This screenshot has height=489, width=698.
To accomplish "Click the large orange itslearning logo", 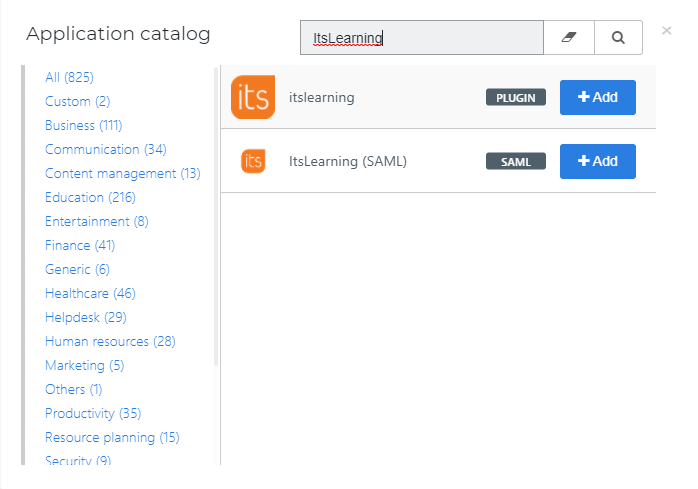I will (253, 97).
